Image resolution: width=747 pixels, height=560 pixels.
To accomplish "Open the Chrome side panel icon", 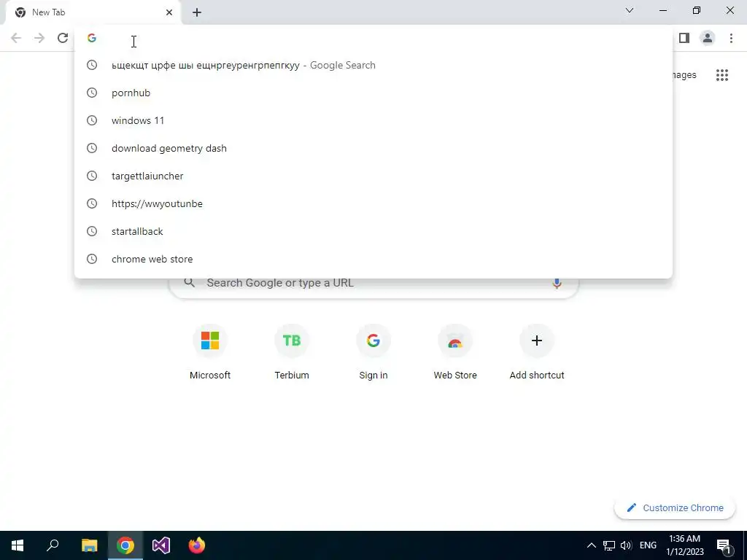I will (x=684, y=38).
